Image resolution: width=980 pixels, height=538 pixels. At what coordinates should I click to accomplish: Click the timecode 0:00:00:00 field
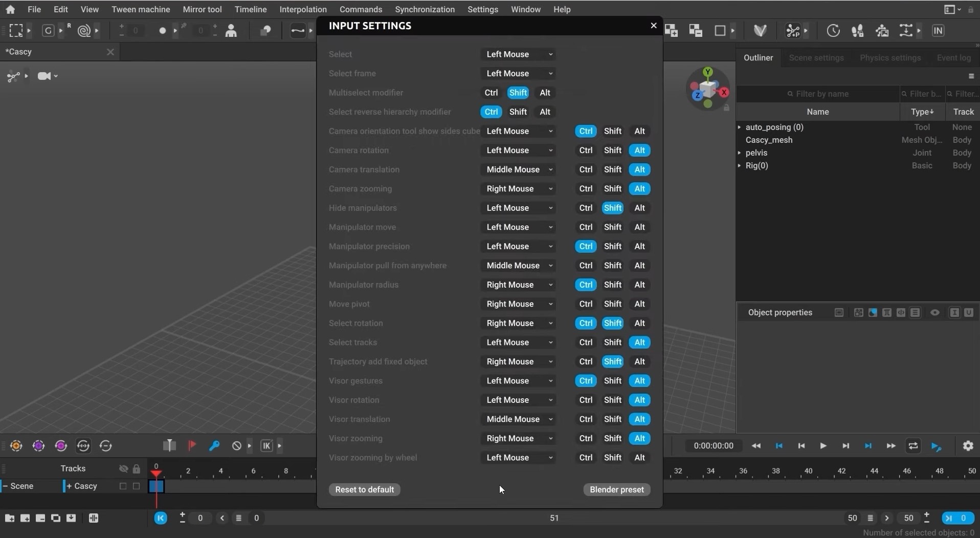pos(713,446)
